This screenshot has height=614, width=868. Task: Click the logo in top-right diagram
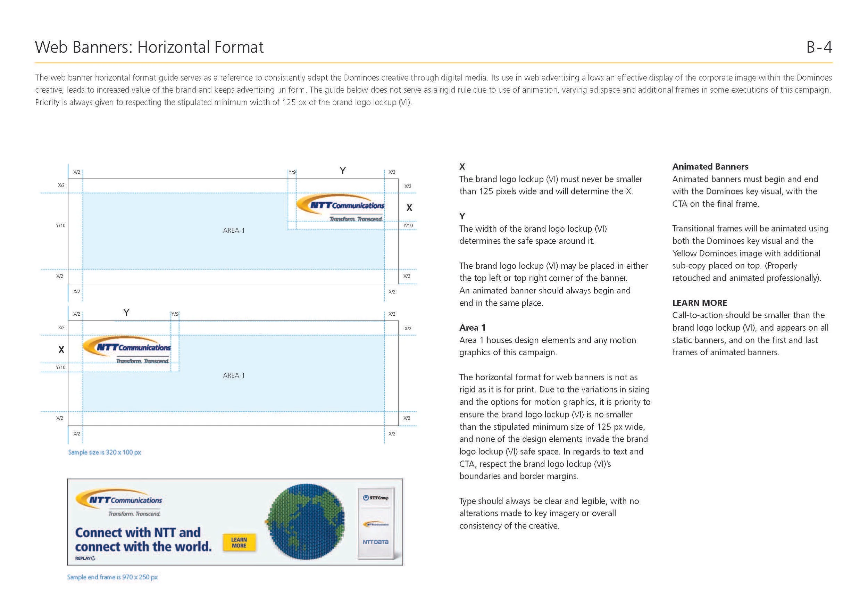click(x=340, y=208)
